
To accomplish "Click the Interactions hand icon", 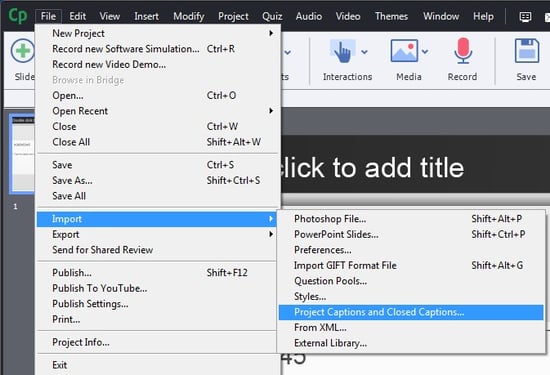I will coord(342,52).
